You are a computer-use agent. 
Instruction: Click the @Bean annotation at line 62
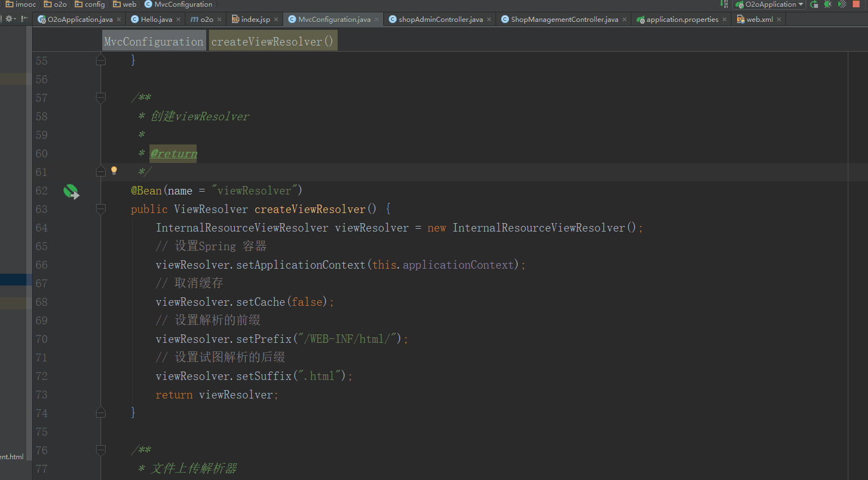146,191
